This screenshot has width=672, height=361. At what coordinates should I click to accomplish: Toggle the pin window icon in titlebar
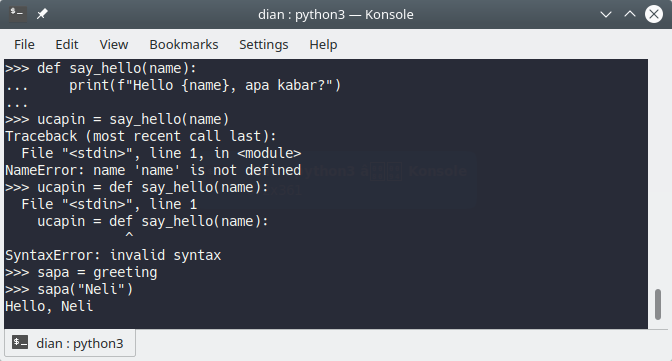tap(42, 14)
